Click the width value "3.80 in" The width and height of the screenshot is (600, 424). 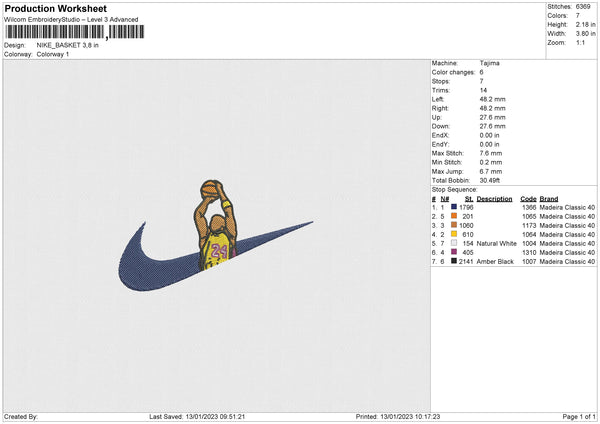tap(585, 34)
